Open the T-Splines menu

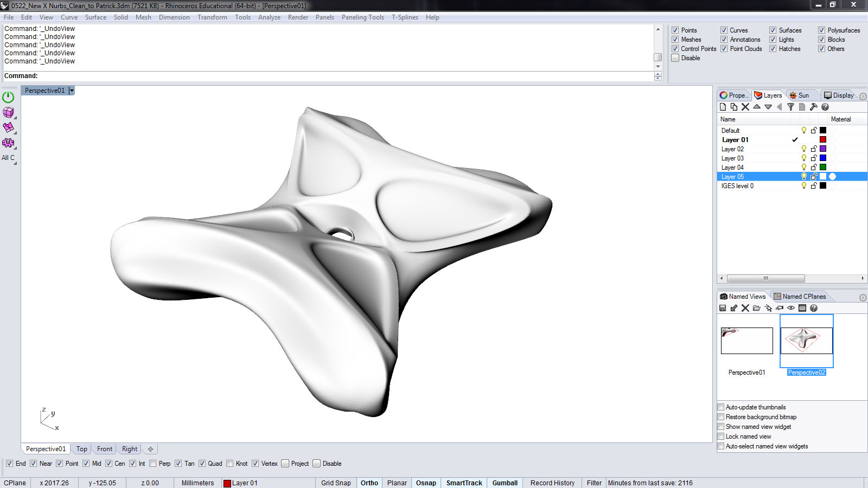405,17
